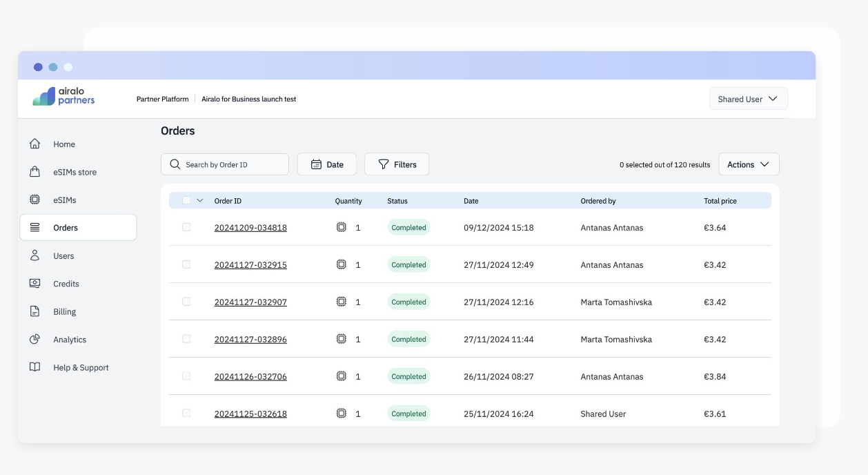This screenshot has width=868, height=475.
Task: Click chip icon in order 20241127-032896 row
Action: pyautogui.click(x=341, y=339)
